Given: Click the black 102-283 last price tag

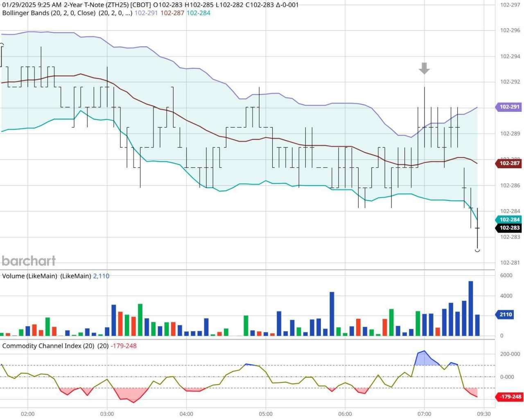Looking at the screenshot, I should [508, 228].
